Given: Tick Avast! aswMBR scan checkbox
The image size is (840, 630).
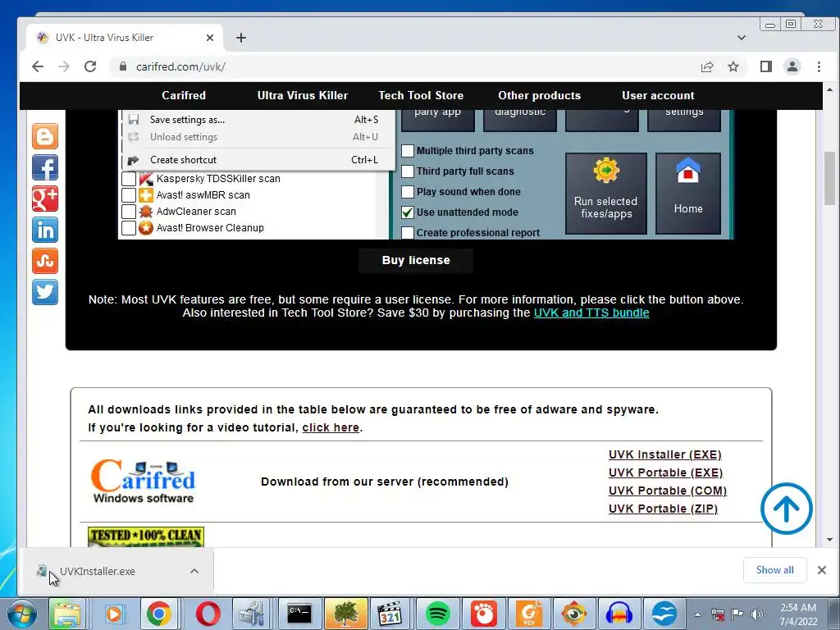Looking at the screenshot, I should pos(129,195).
